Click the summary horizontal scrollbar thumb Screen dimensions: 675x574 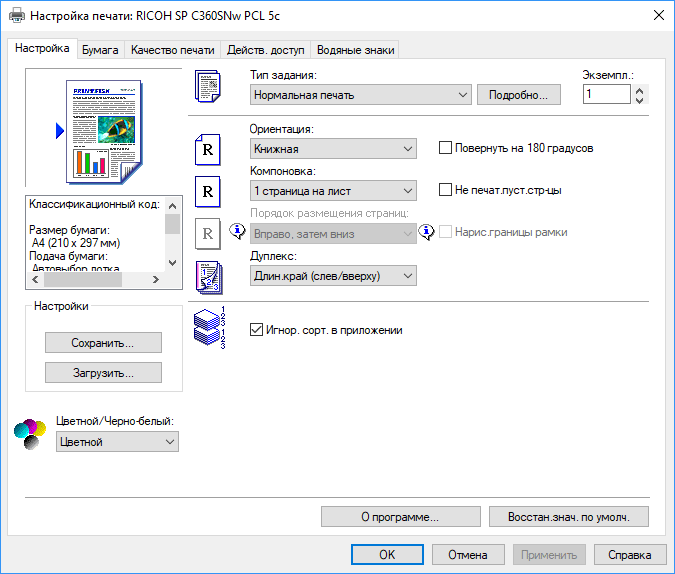point(83,279)
